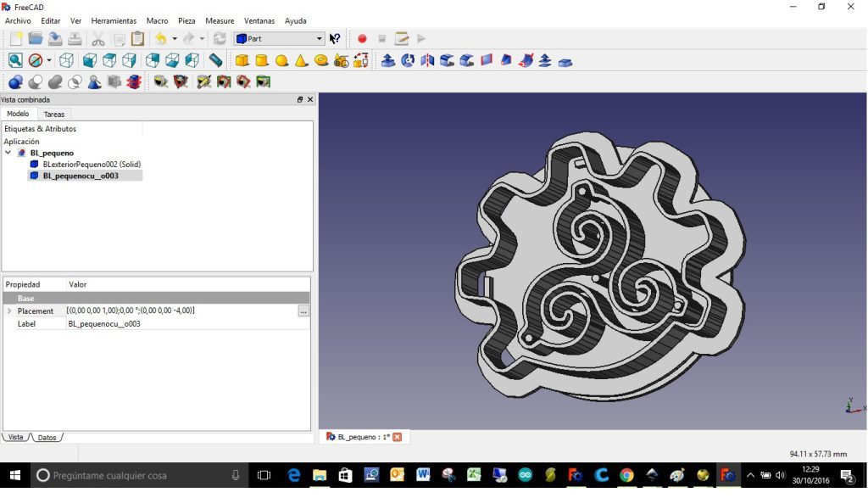Open the draw style dropdown arrow
This screenshot has width=868, height=498.
48,61
